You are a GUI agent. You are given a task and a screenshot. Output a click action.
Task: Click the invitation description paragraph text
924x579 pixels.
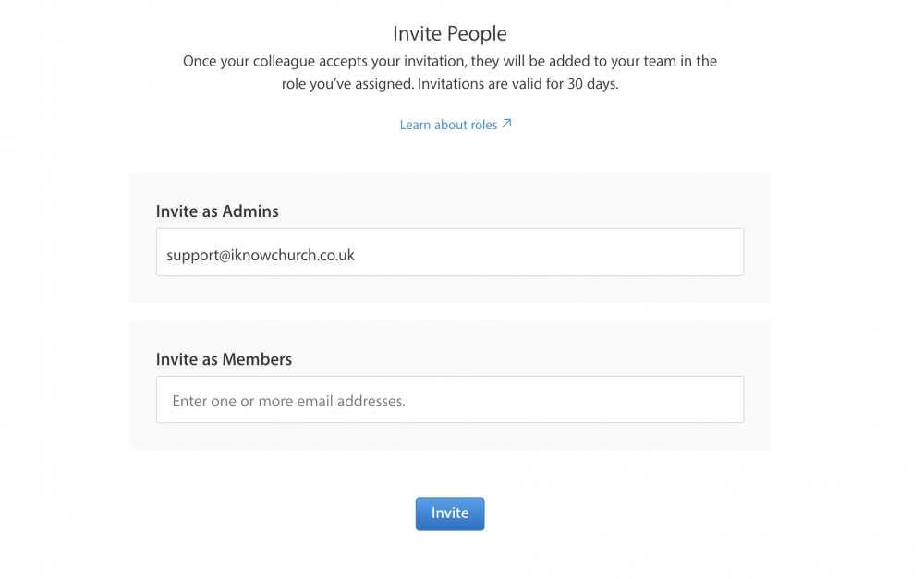pyautogui.click(x=450, y=72)
